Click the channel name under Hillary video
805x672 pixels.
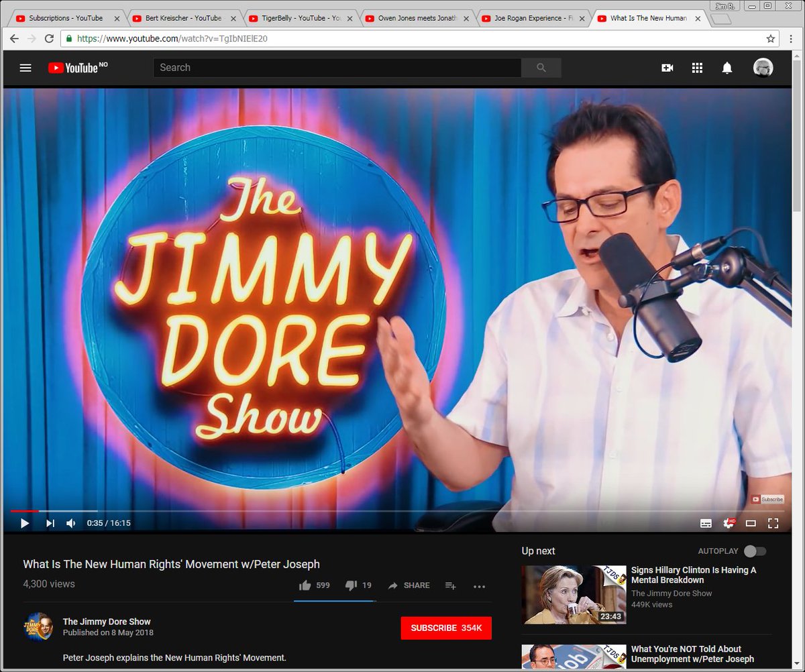(672, 593)
